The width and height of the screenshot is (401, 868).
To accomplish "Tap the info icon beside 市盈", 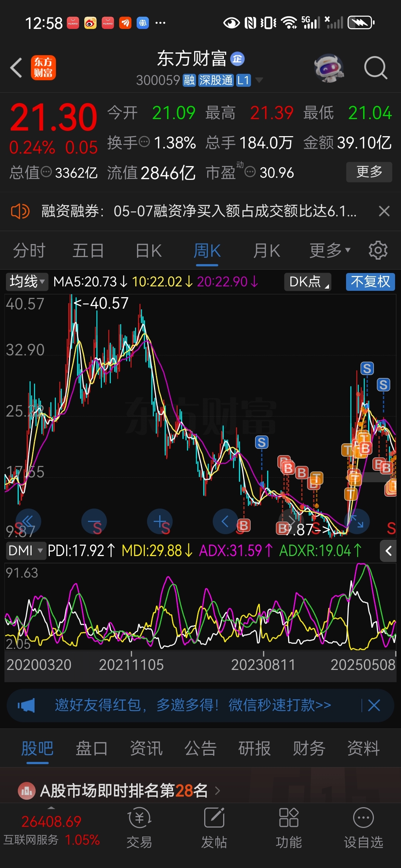I will 250,172.
